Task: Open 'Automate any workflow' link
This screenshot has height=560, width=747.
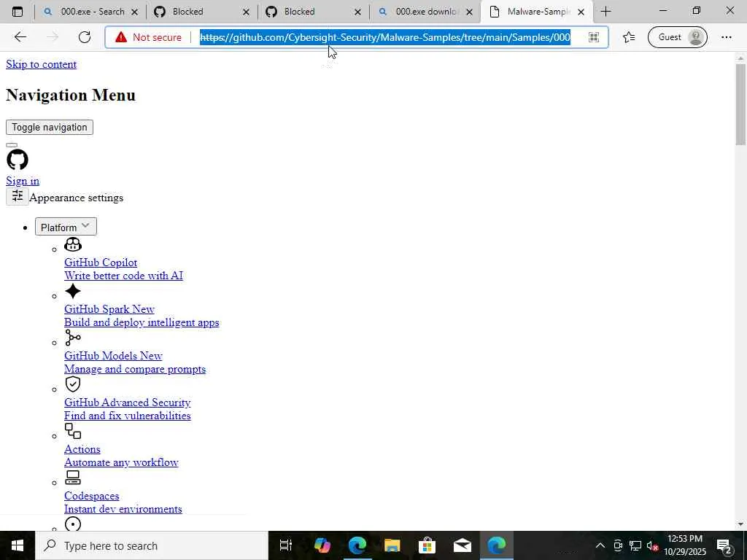Action: (121, 462)
